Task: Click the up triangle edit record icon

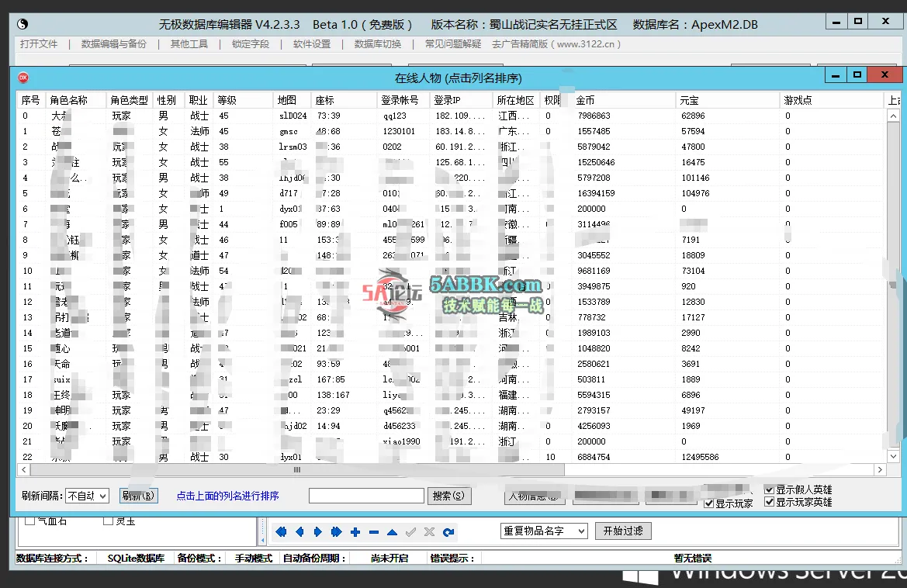Action: [x=393, y=532]
